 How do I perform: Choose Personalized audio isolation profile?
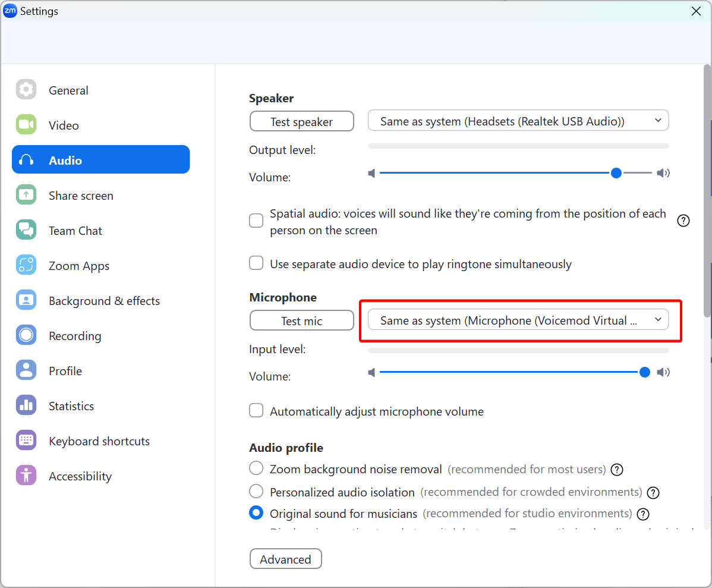(256, 491)
